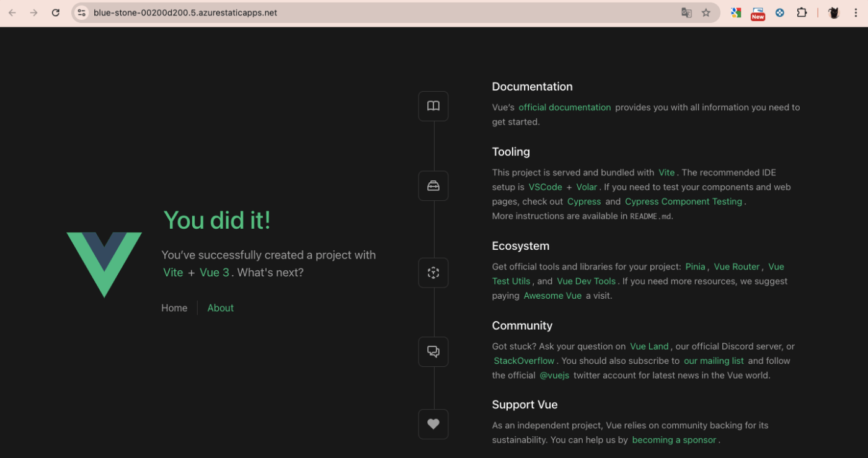The width and height of the screenshot is (868, 458).
Task: Click the Community section heading
Action: tap(522, 326)
